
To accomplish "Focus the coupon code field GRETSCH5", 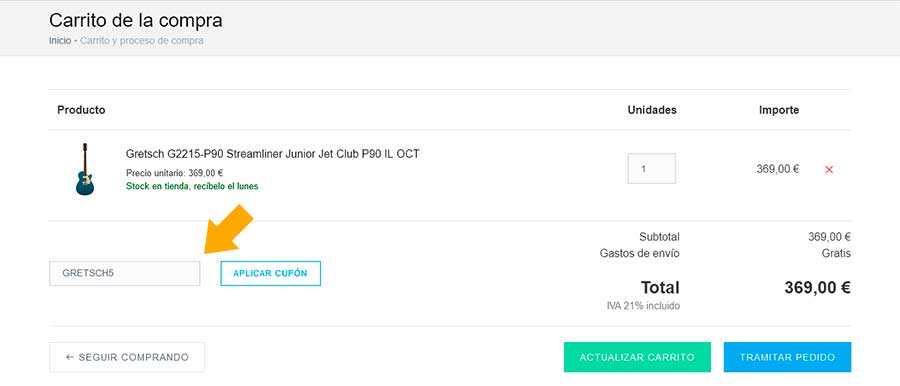I will coord(125,273).
